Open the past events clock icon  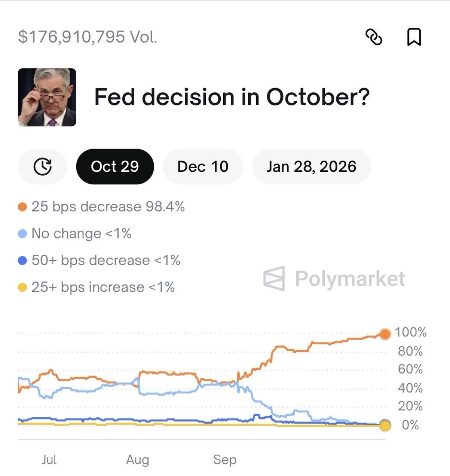pos(43,167)
